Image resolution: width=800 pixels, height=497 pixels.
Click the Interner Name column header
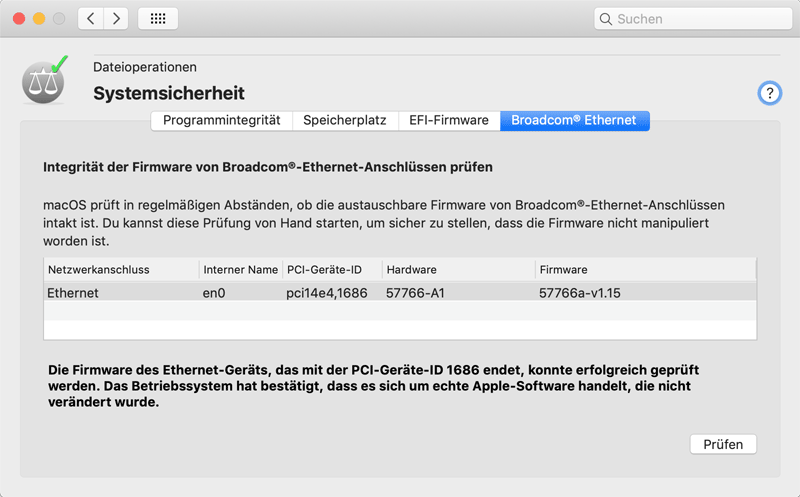[x=241, y=269]
